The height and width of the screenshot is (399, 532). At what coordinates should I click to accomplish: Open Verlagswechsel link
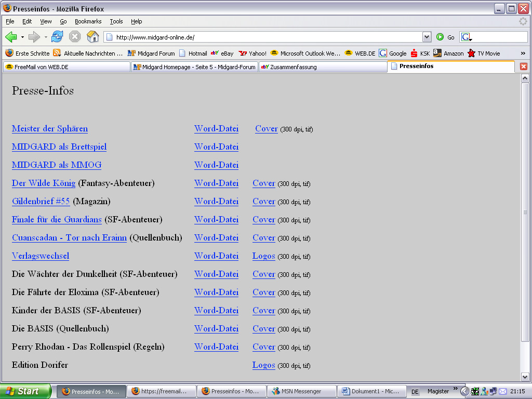41,256
